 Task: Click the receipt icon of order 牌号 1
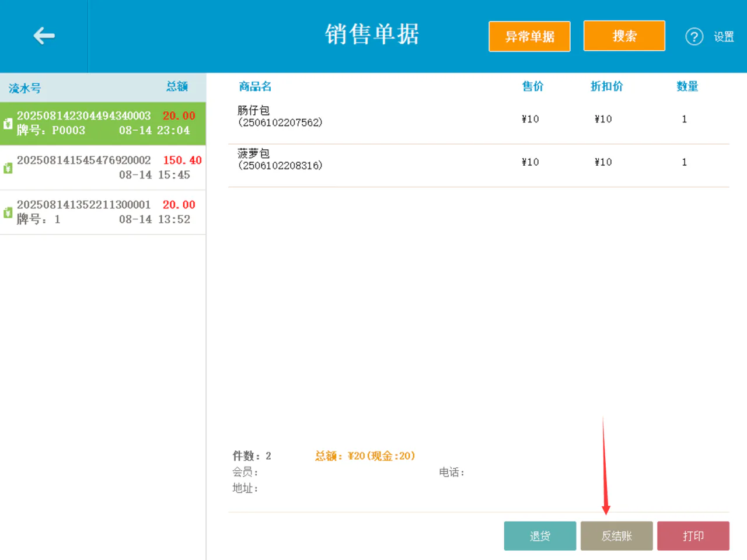click(8, 212)
